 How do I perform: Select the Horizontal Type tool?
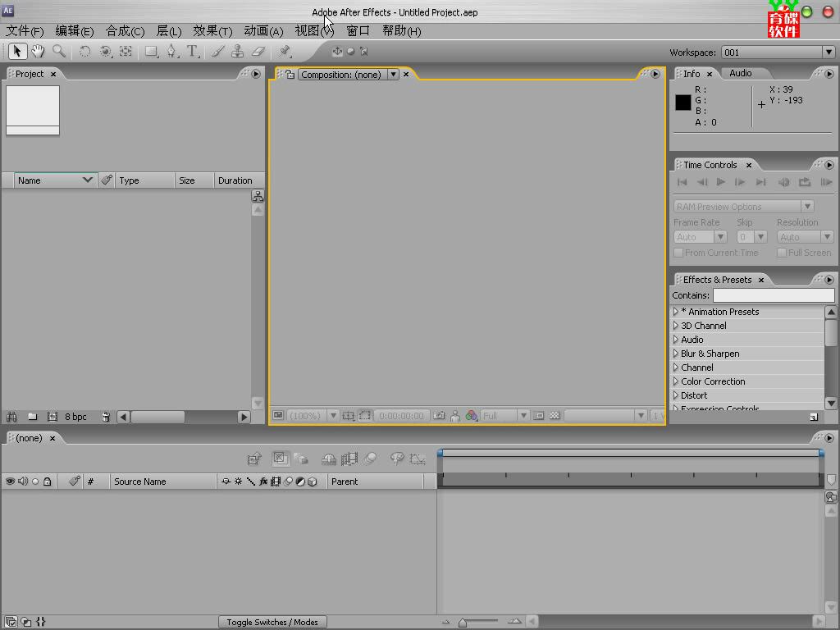192,52
